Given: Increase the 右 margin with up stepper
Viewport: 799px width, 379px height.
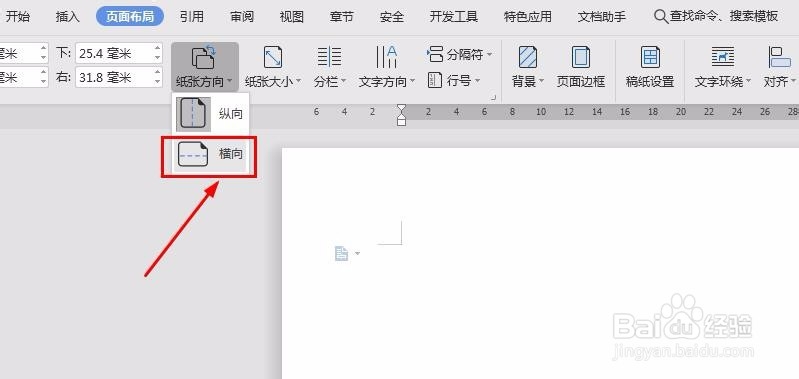Looking at the screenshot, I should (157, 73).
